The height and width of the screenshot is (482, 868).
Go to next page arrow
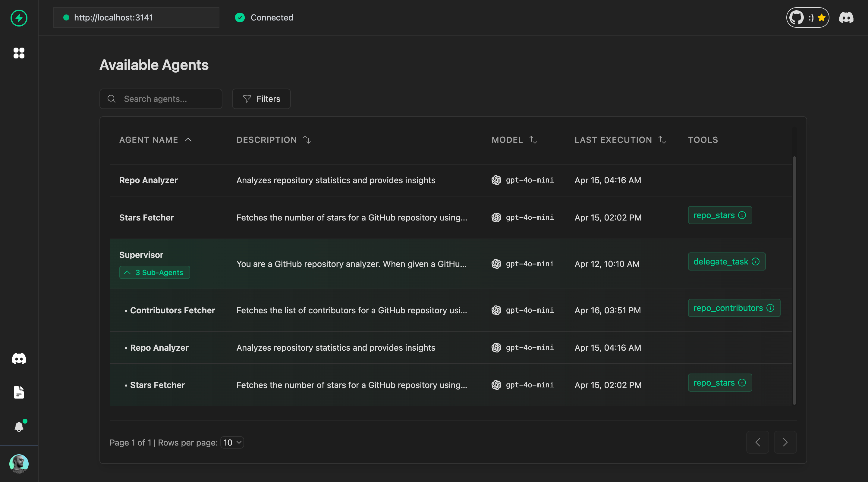(x=785, y=442)
